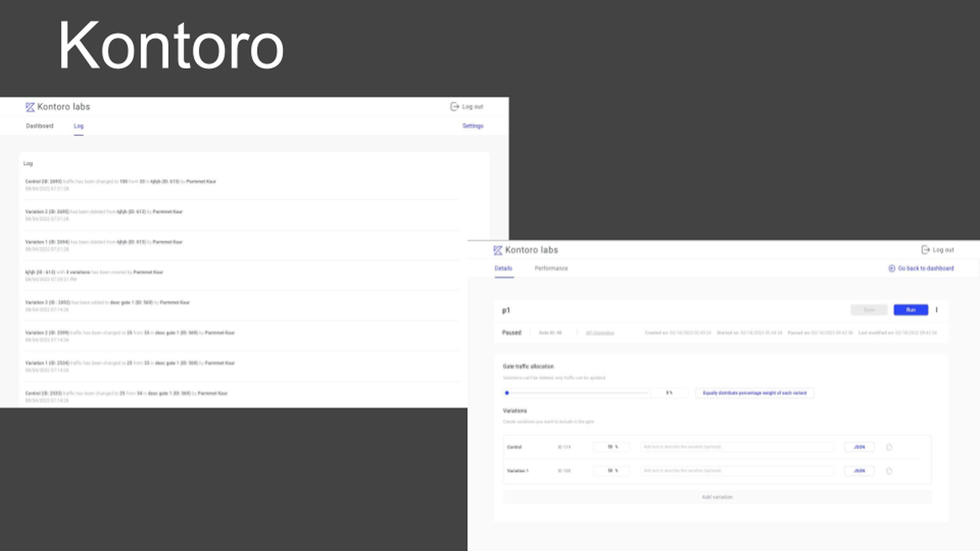Screen dimensions: 980x551
Task: Click JSON button for Control variation
Action: 859,447
